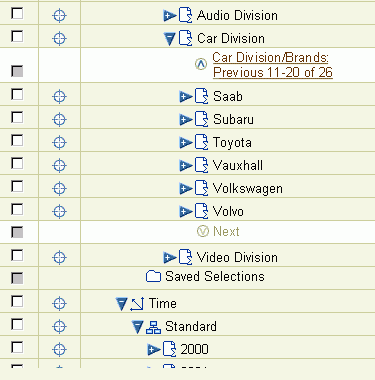Click the hierarchy icon next to Standard

coord(153,327)
